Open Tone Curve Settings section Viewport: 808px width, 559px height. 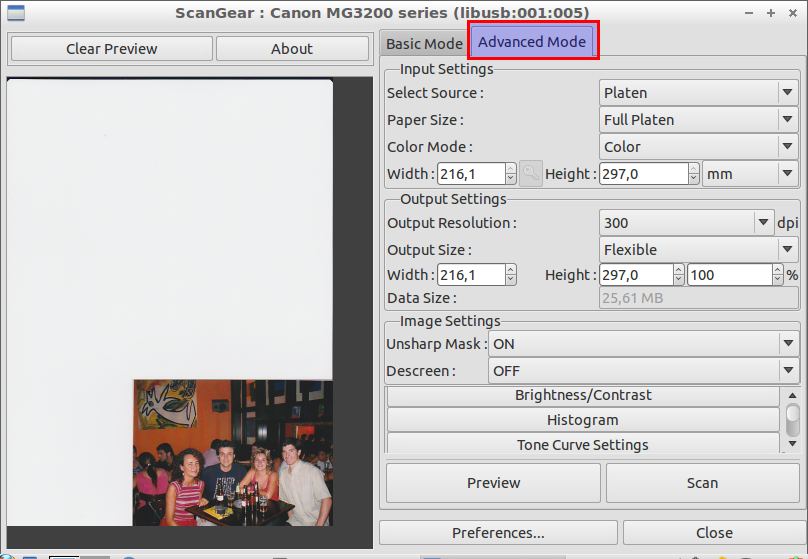point(582,445)
